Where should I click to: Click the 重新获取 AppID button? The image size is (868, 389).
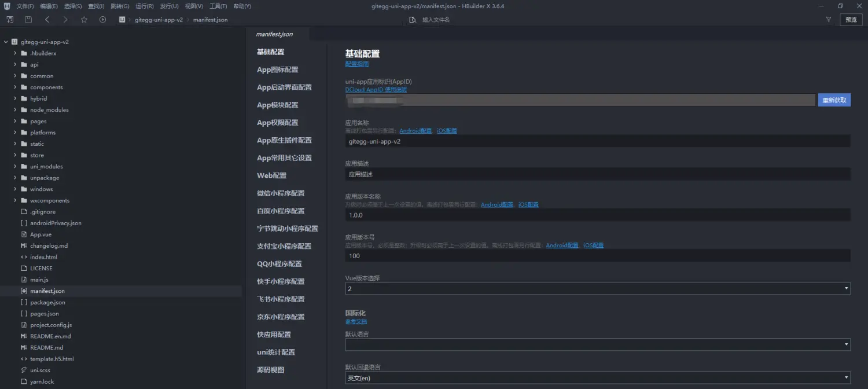[834, 100]
